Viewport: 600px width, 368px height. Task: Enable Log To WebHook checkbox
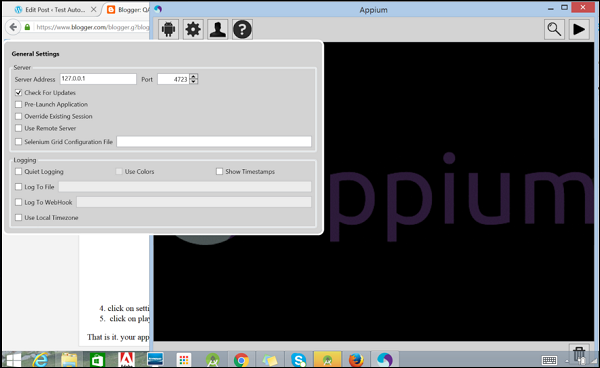[18, 202]
